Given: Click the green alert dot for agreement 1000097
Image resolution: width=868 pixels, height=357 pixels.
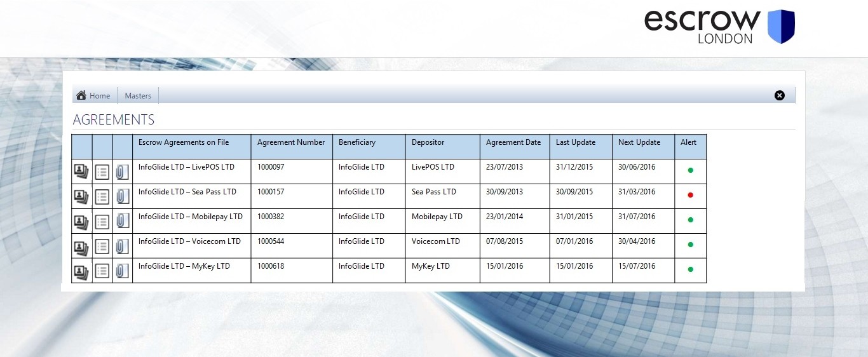Looking at the screenshot, I should [691, 170].
